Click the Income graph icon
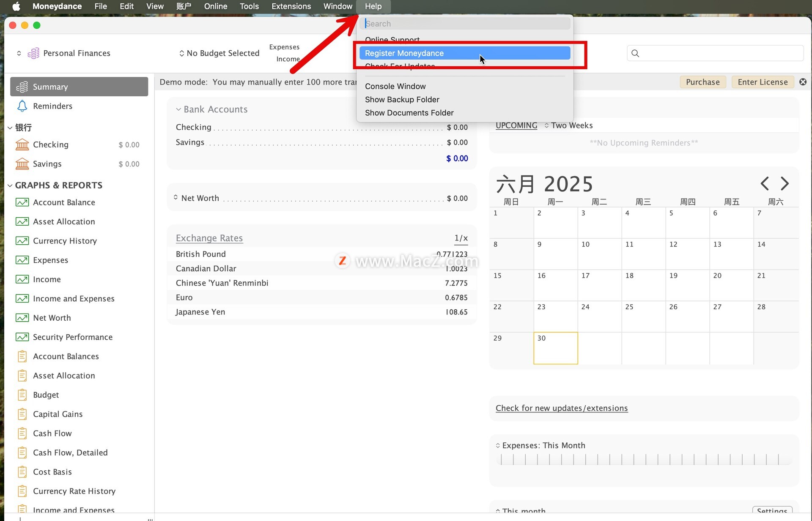The width and height of the screenshot is (812, 521). pos(22,279)
